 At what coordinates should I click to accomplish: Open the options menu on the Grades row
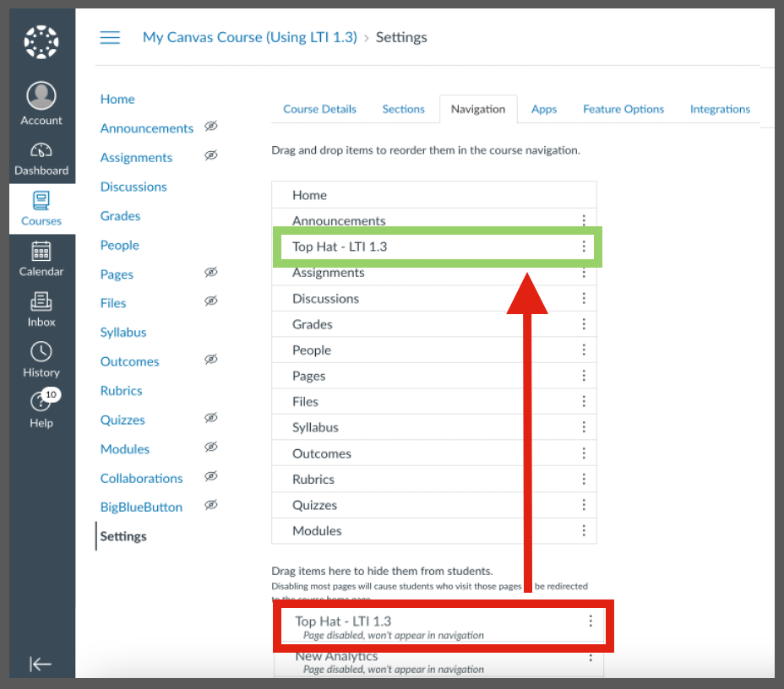pyautogui.click(x=584, y=324)
